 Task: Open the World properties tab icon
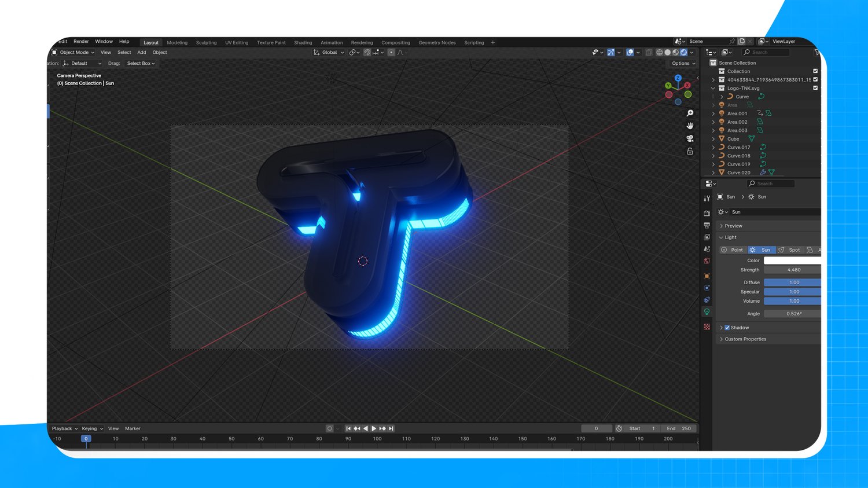(x=707, y=261)
